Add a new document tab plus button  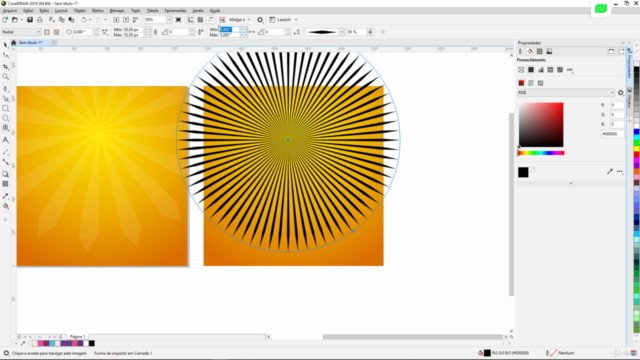coord(54,42)
